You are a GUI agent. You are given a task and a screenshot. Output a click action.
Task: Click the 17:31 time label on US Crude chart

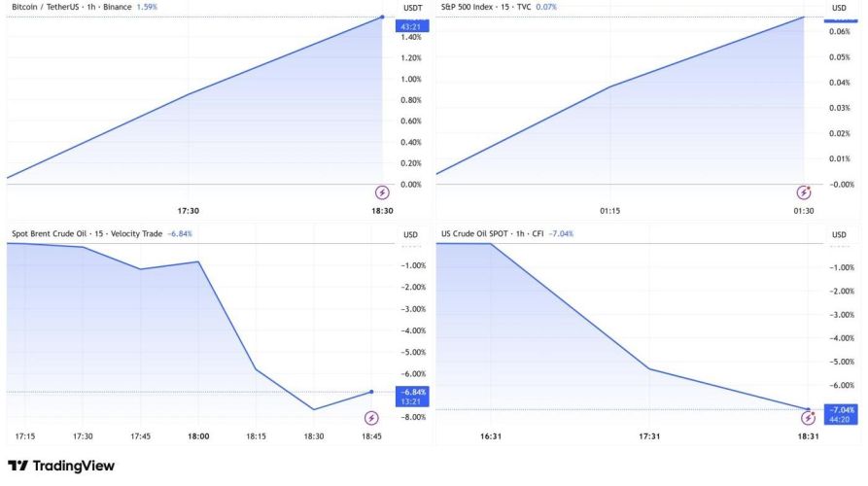(x=649, y=436)
